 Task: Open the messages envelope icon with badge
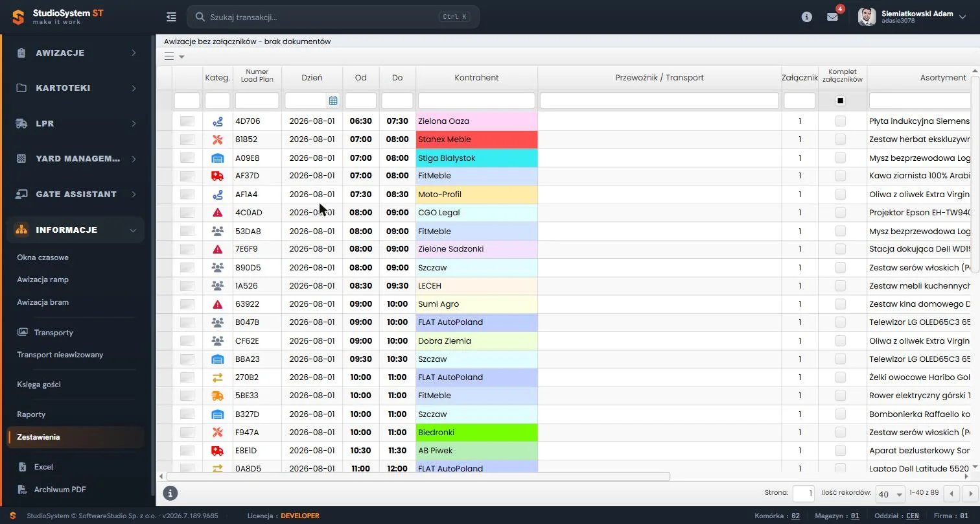[x=833, y=17]
